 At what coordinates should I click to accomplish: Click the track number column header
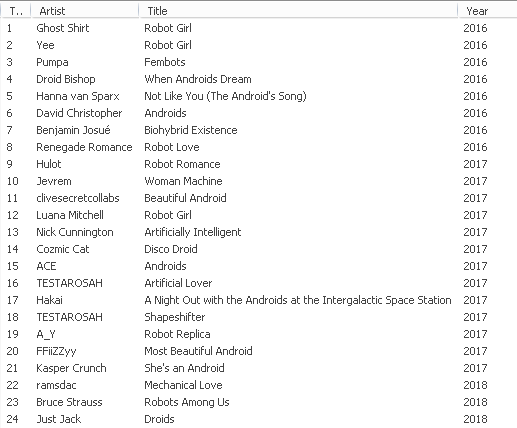(16, 11)
